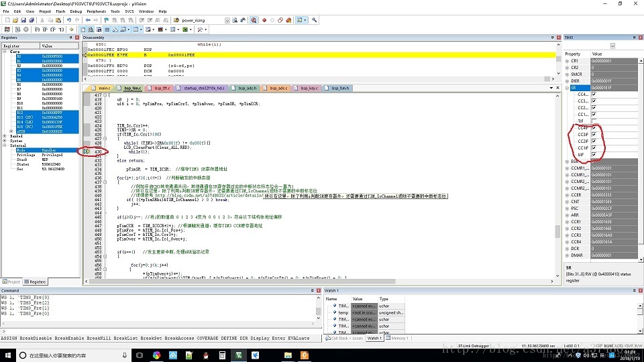This screenshot has width=644, height=362.
Task: Click the Save file toolbar icon
Action: pyautogui.click(x=22, y=20)
